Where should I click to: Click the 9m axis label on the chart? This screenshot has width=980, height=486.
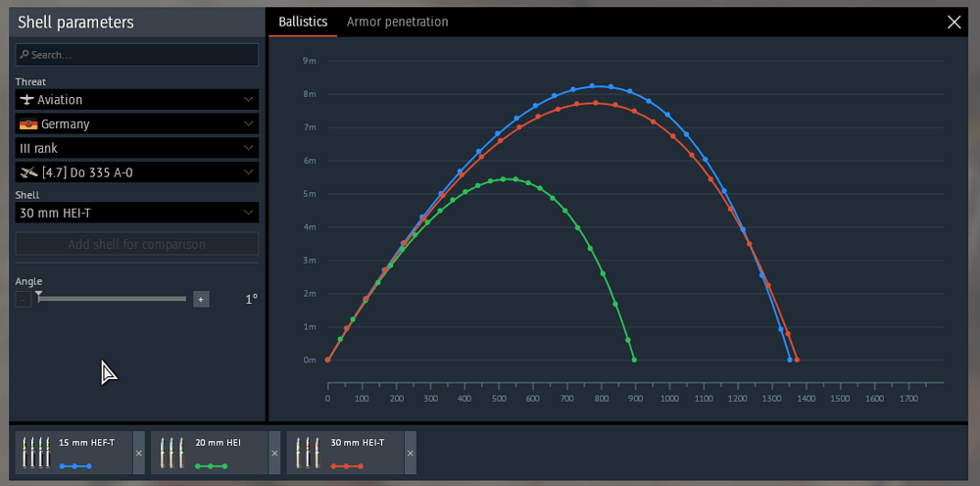pos(310,61)
